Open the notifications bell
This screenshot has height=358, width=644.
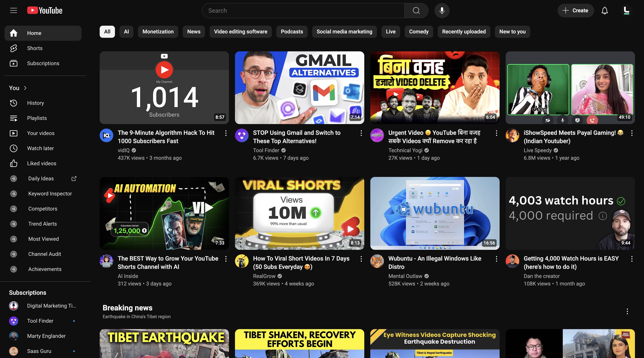[605, 11]
